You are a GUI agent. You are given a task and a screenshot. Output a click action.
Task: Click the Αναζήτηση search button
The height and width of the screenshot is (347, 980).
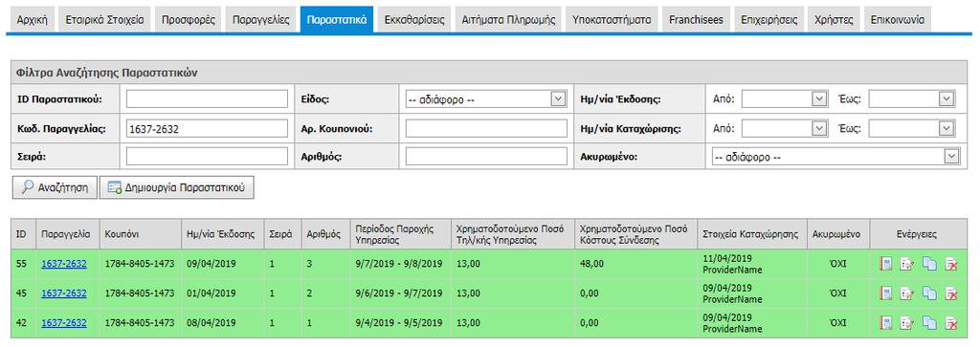point(55,187)
